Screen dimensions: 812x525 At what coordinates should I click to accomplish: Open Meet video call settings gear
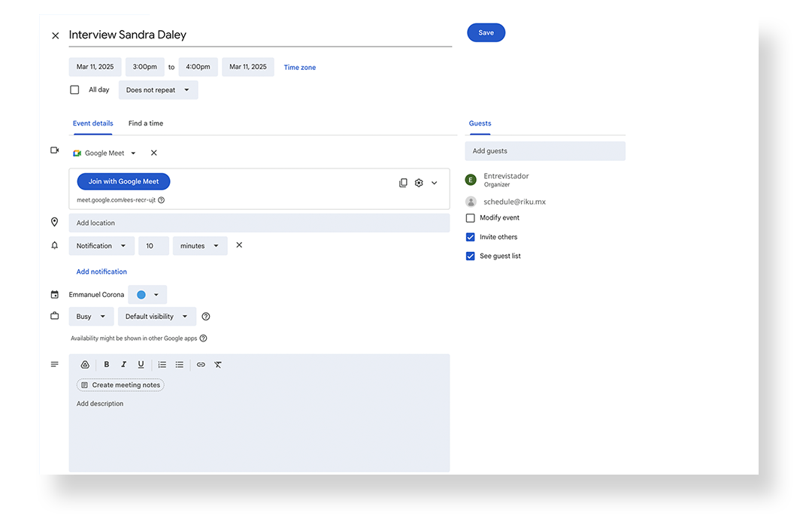tap(419, 183)
